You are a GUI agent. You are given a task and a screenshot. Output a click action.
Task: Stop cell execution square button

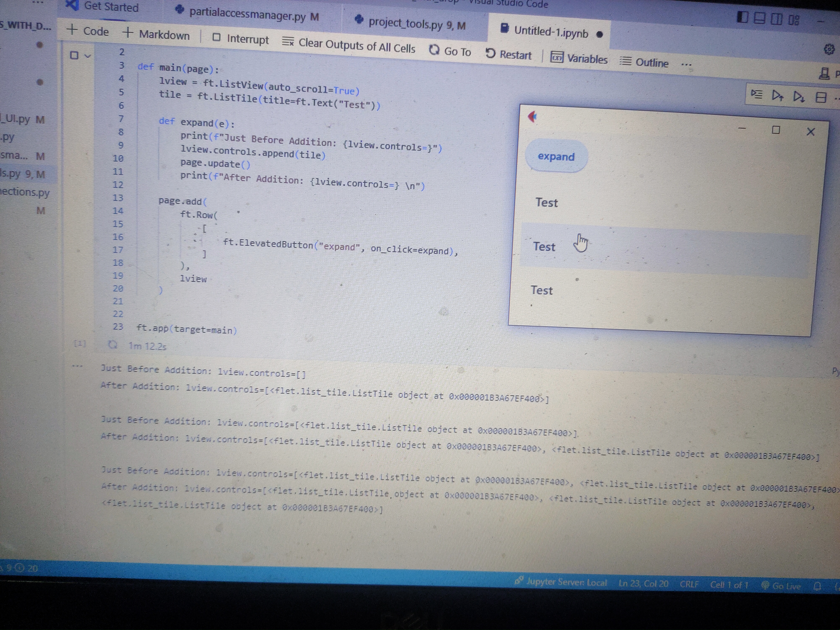coord(74,55)
